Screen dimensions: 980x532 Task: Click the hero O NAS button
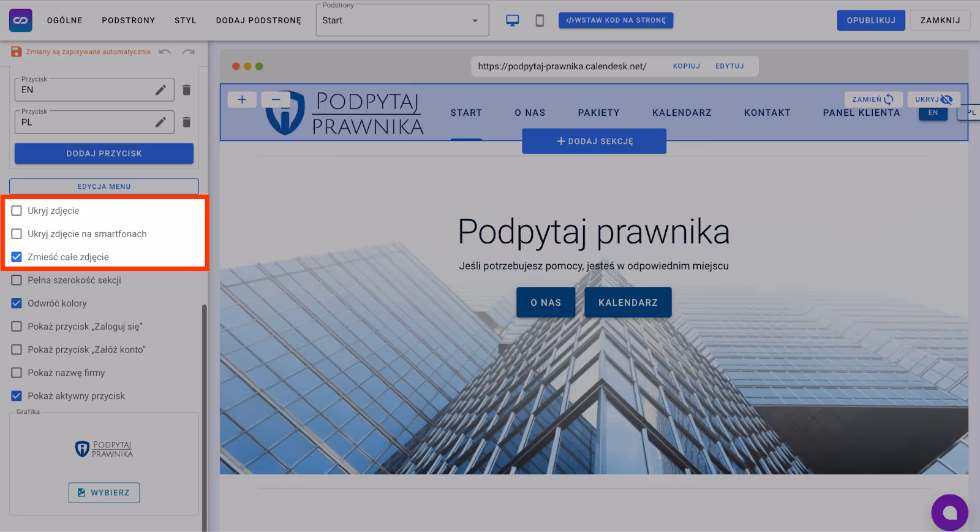pos(546,303)
